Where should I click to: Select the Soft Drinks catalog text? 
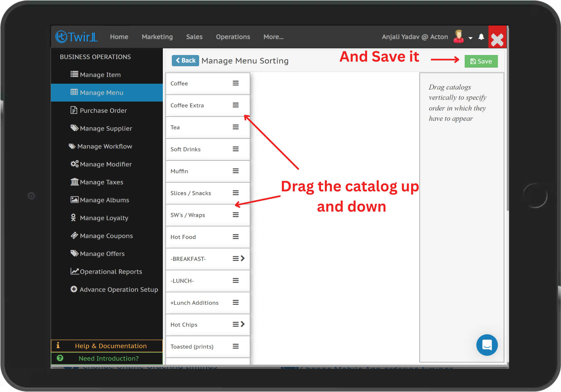coord(185,149)
